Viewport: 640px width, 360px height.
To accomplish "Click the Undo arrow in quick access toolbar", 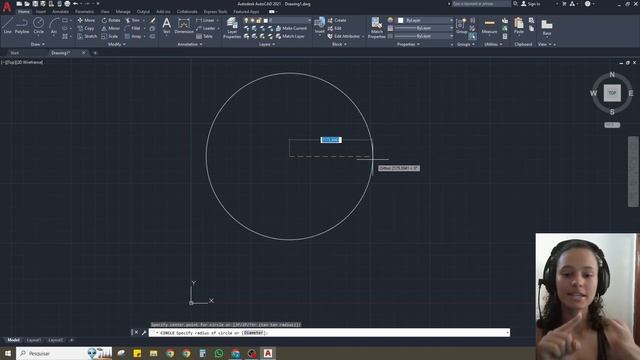I will click(76, 4).
